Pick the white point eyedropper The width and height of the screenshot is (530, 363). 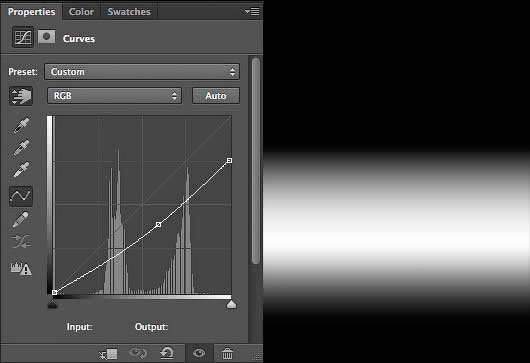tap(21, 169)
